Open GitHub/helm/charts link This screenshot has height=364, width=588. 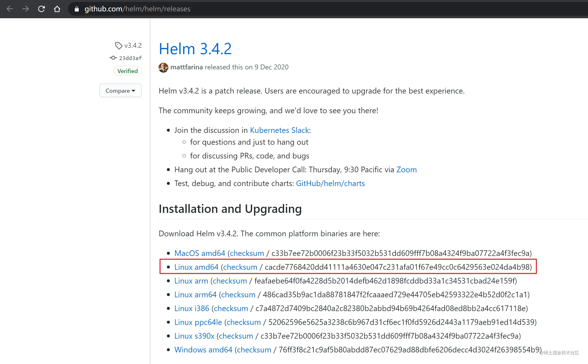[330, 183]
